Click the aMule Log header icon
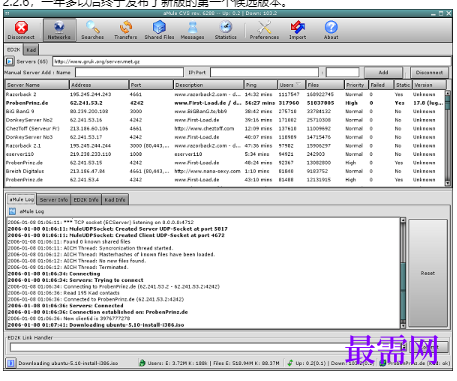 12,211
